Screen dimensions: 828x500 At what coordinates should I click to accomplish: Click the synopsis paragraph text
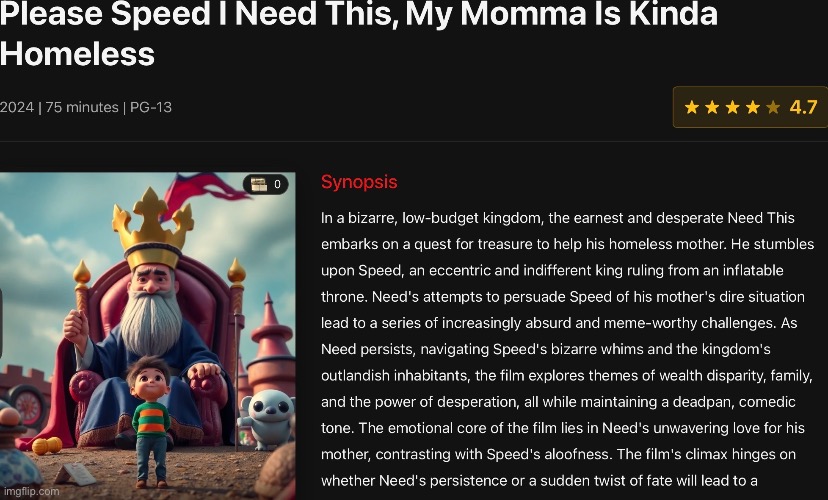568,349
